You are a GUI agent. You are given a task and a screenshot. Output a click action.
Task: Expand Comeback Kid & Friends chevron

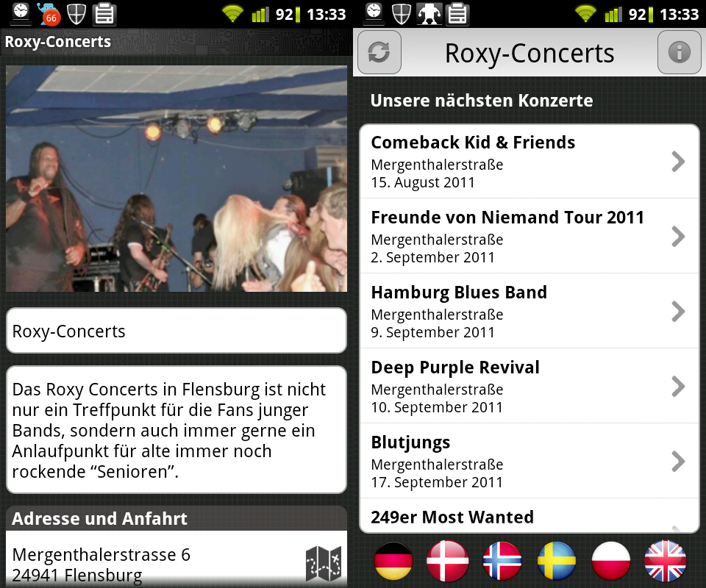click(678, 162)
